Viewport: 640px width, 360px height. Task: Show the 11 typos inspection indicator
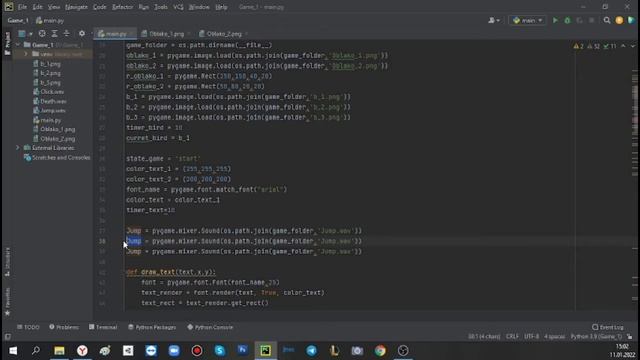pos(610,46)
